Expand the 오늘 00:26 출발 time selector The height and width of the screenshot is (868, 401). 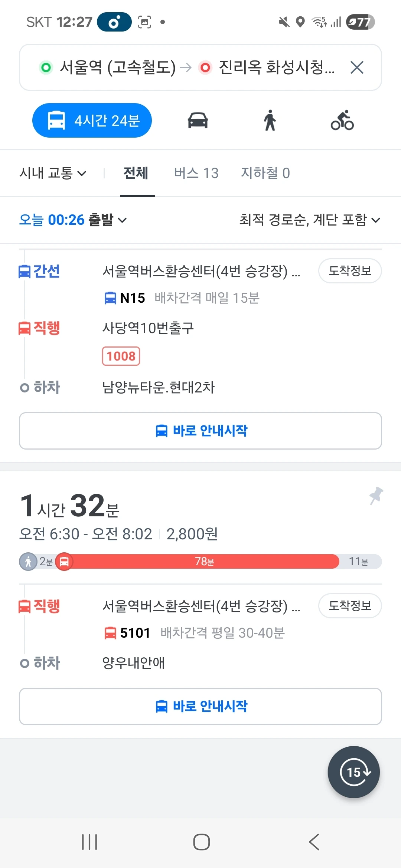(73, 220)
